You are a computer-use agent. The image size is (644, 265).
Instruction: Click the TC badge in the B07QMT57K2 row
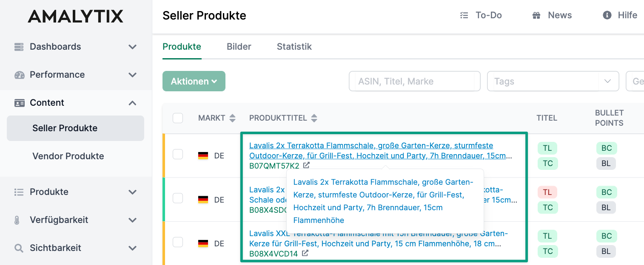(x=548, y=164)
